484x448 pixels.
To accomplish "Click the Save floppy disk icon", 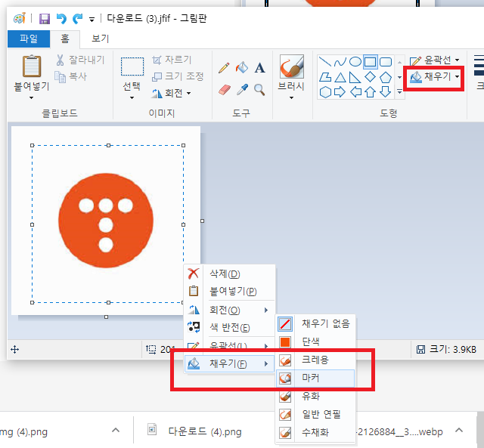I will [45, 19].
